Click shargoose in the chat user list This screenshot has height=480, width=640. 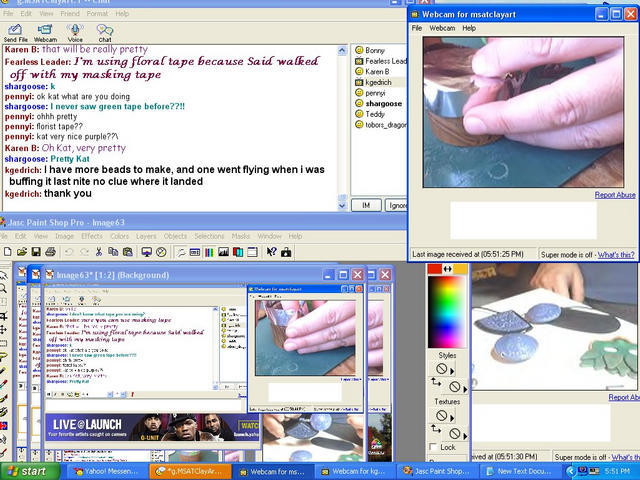tap(379, 104)
